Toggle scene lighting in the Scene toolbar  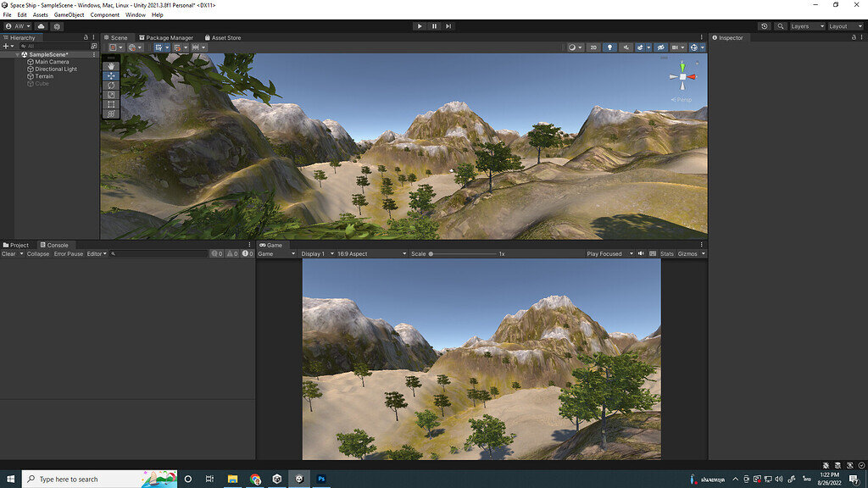point(610,47)
